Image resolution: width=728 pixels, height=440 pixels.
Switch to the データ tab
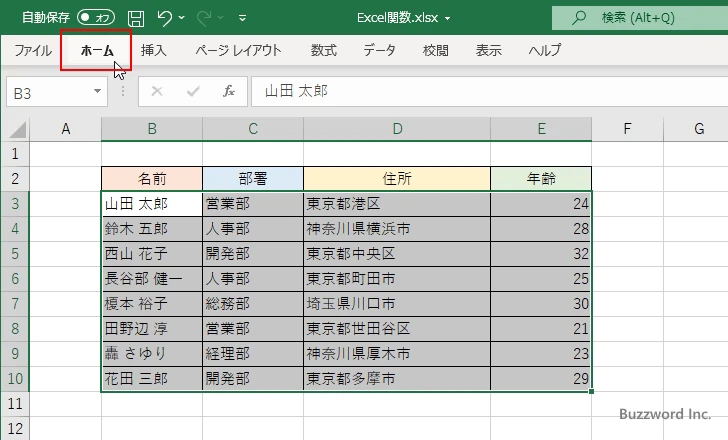click(379, 50)
